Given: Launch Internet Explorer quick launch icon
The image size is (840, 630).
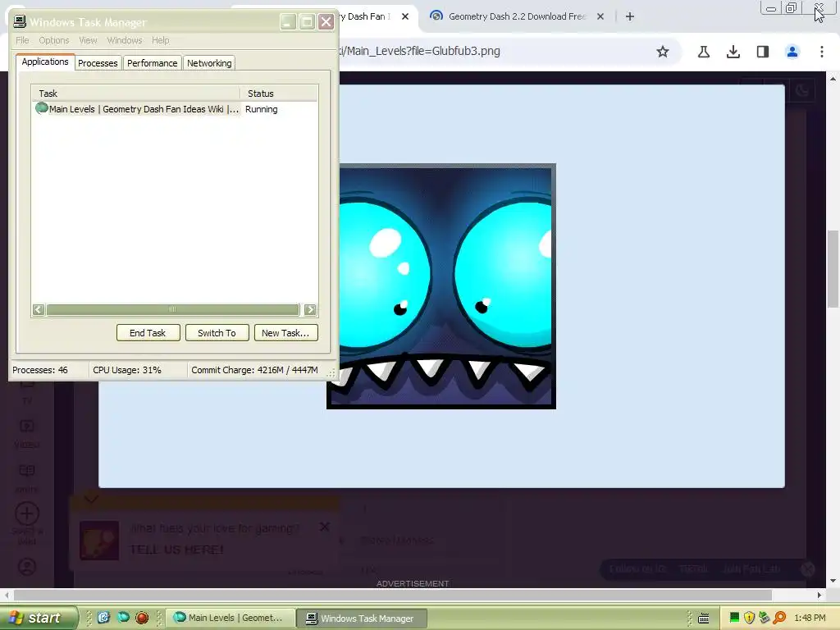Looking at the screenshot, I should coord(103,618).
